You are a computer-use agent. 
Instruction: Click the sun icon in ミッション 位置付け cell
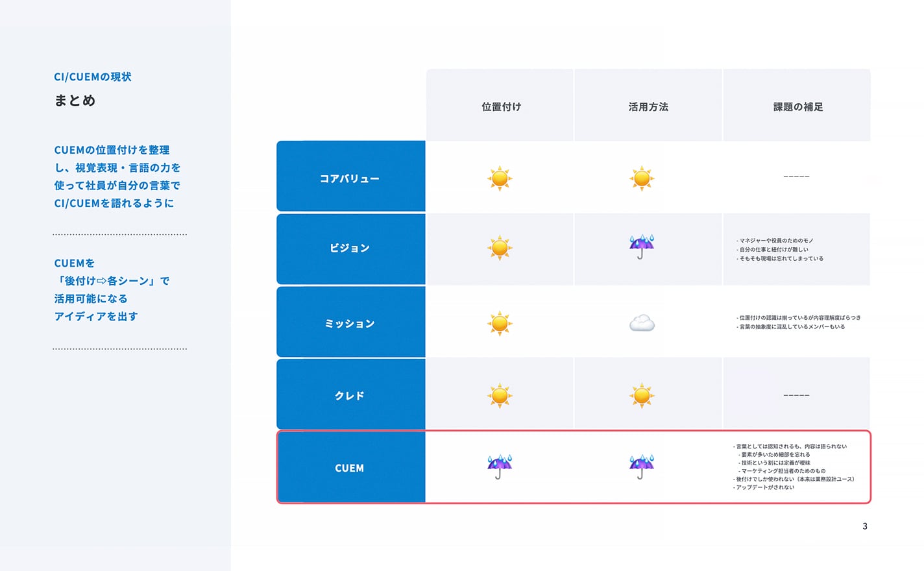tap(500, 323)
